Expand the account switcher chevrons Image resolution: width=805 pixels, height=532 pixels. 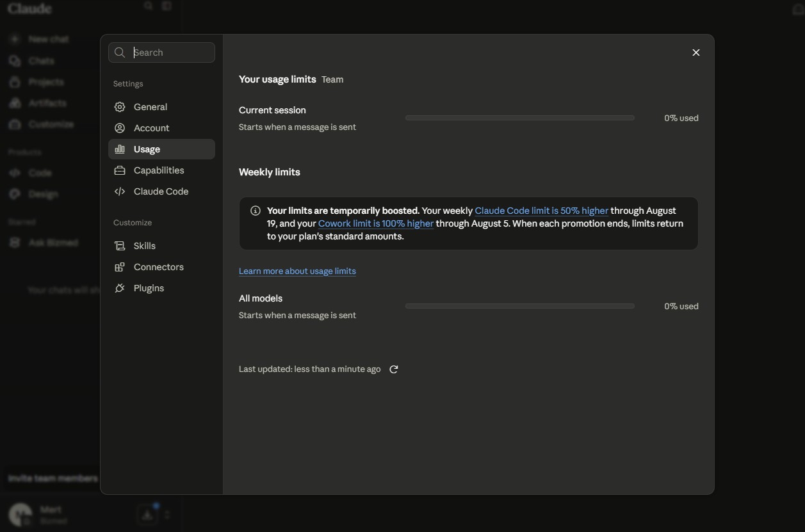(167, 515)
